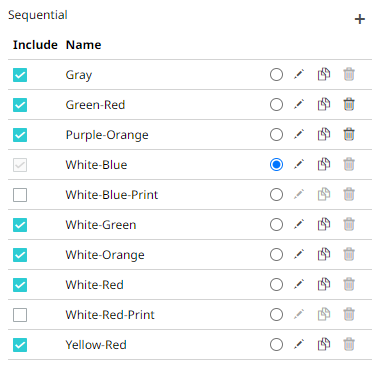Duplicate the Yellow-Red palette
The image size is (378, 371).
[x=324, y=344]
